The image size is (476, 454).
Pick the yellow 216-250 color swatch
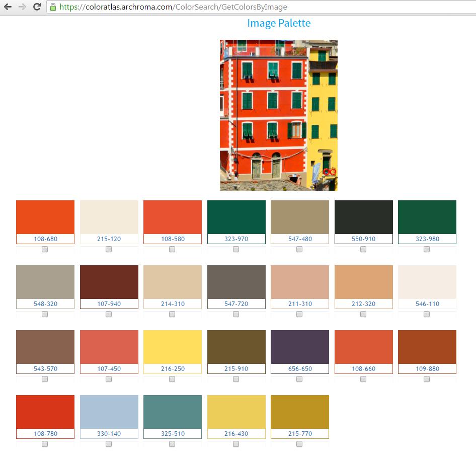click(172, 347)
